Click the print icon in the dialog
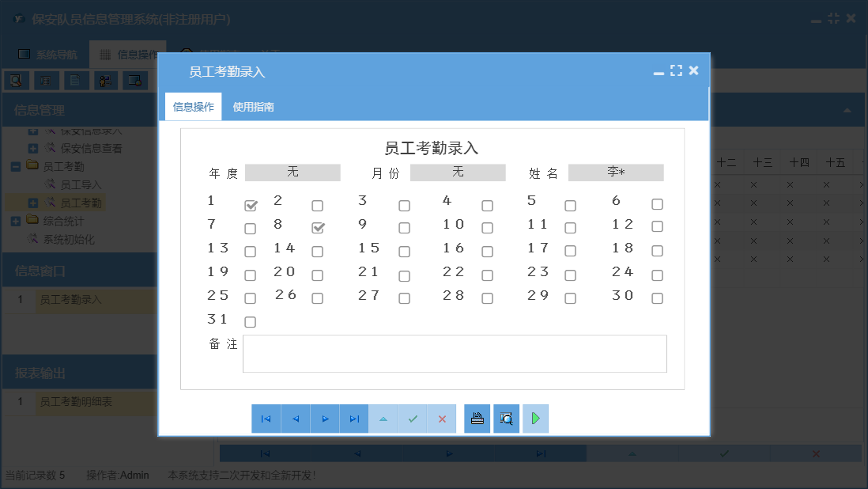Screen dimensions: 868x489 (477, 418)
